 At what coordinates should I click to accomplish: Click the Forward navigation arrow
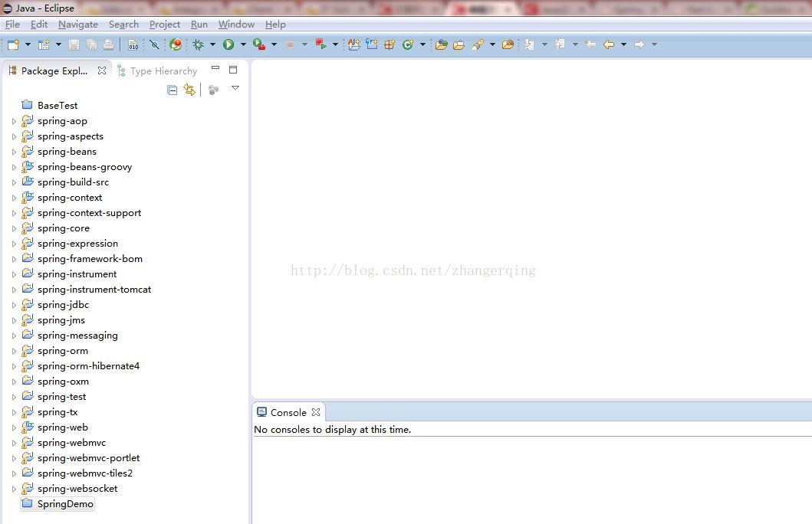coord(639,44)
